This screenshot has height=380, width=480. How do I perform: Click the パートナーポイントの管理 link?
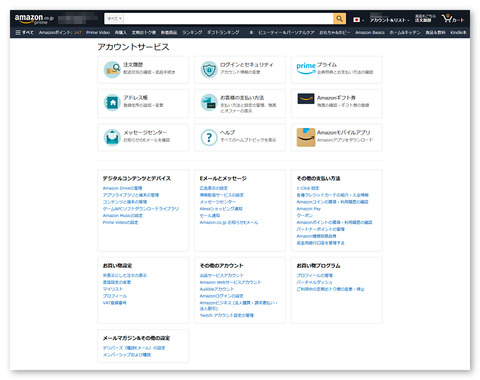point(320,229)
